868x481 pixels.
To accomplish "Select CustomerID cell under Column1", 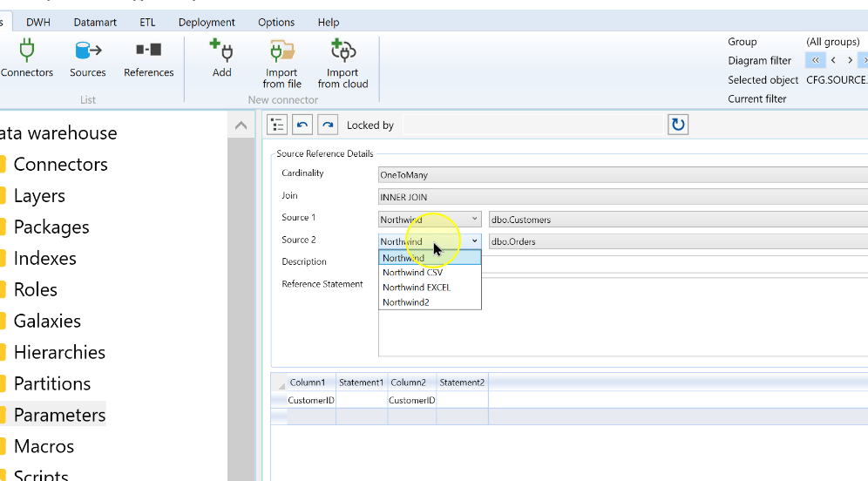I will click(x=311, y=400).
